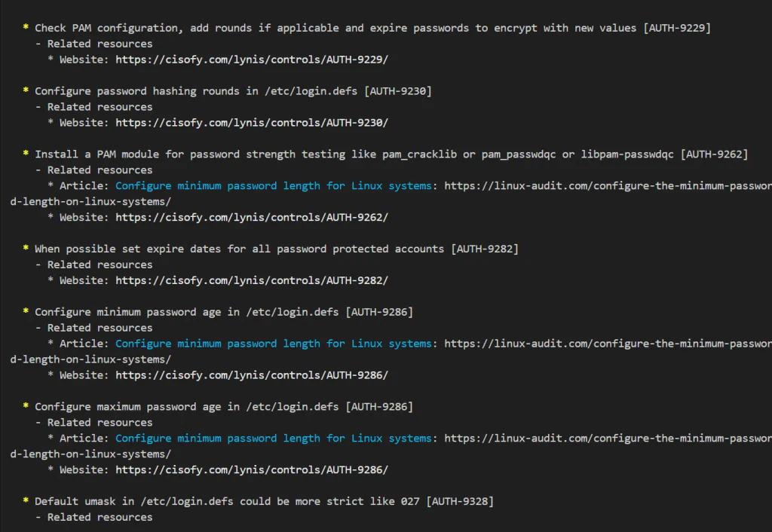Image resolution: width=772 pixels, height=532 pixels.
Task: Open linux-audit.com URL under maximum password age
Action: pyautogui.click(x=608, y=438)
